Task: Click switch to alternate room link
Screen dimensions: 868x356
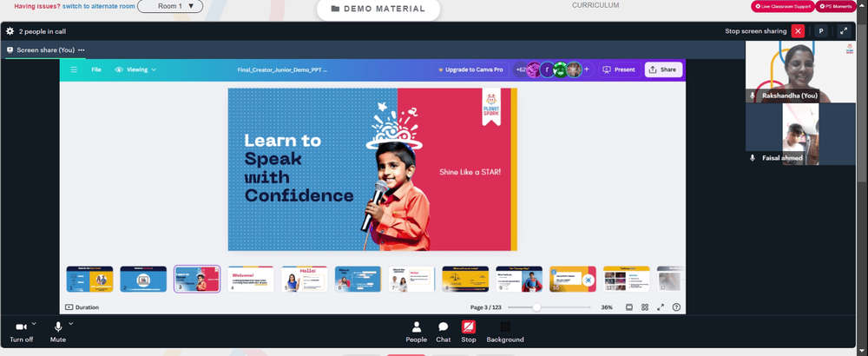Action: pos(97,6)
